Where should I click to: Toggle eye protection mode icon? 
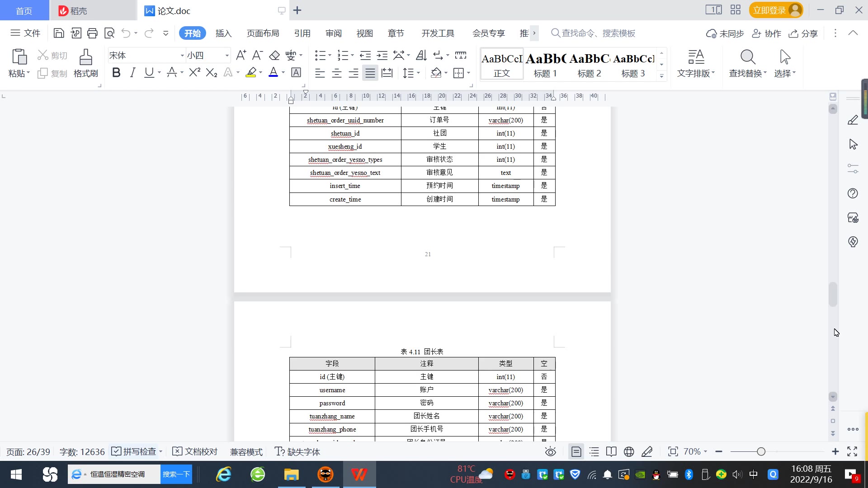point(550,451)
